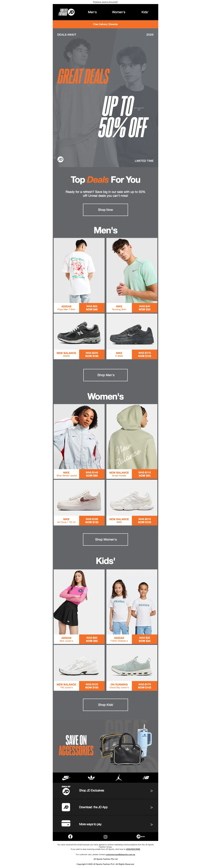Screen dimensions: 211x868
Task: Click the Jordan Jumpman brand logo
Action: [118, 778]
